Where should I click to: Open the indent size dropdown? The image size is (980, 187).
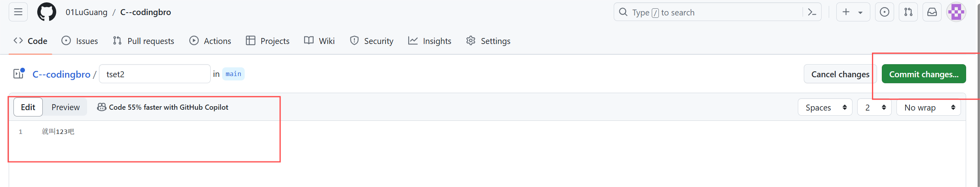click(874, 107)
